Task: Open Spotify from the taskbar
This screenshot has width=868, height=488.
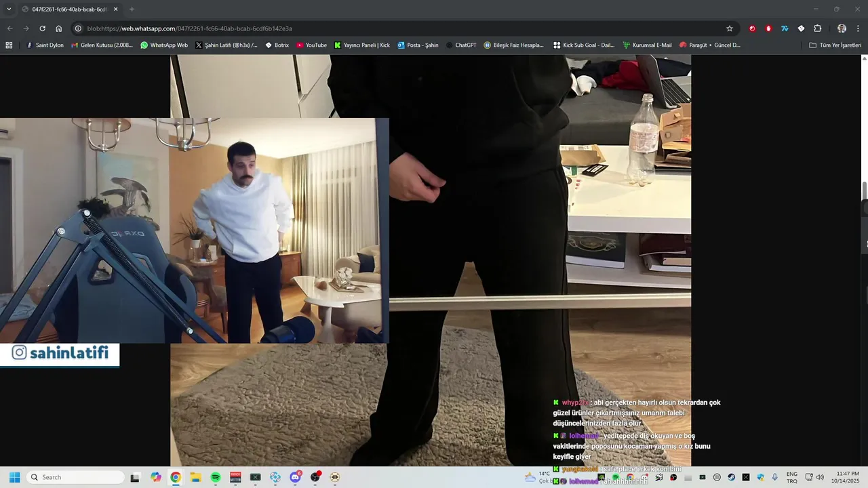Action: [216, 477]
